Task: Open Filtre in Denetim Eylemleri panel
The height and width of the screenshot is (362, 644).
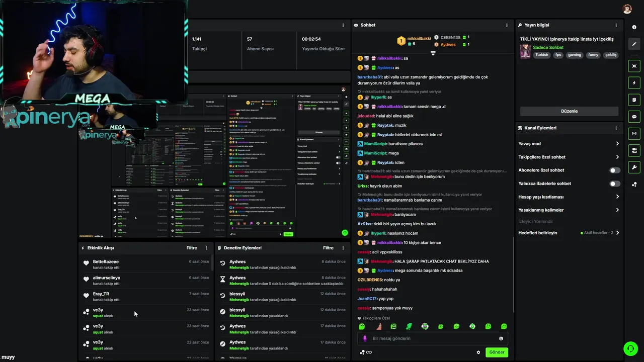Action: (x=329, y=248)
